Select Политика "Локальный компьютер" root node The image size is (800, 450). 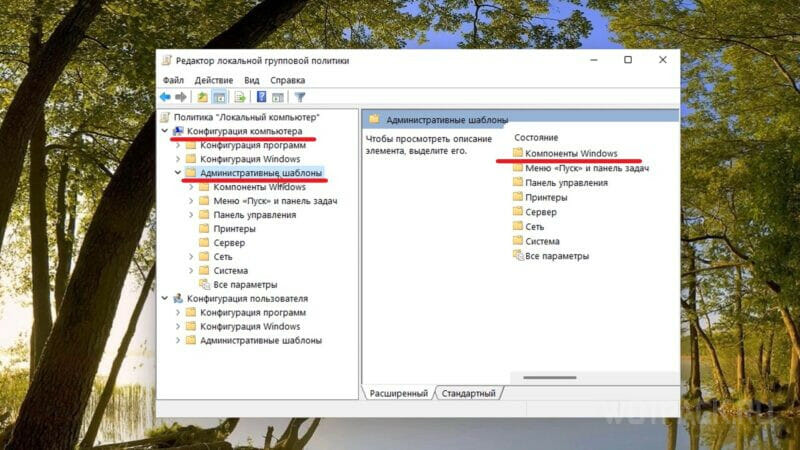[246, 117]
